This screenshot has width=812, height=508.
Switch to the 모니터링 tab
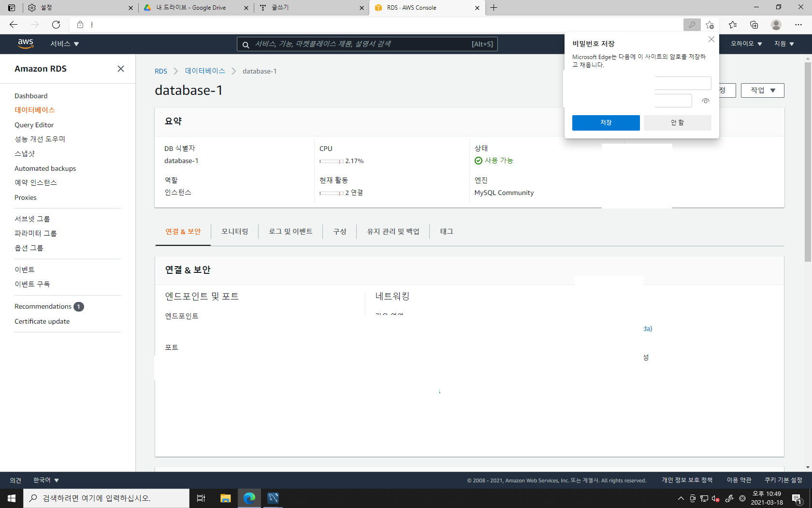235,232
